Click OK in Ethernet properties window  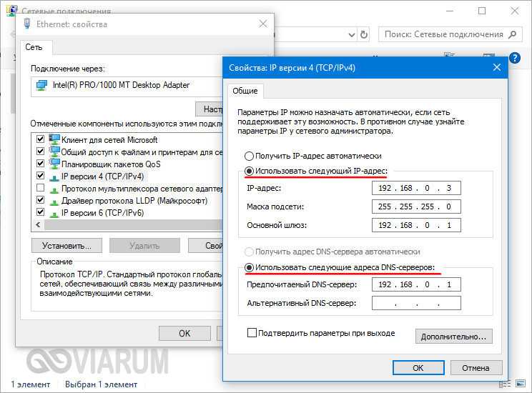[x=184, y=333]
